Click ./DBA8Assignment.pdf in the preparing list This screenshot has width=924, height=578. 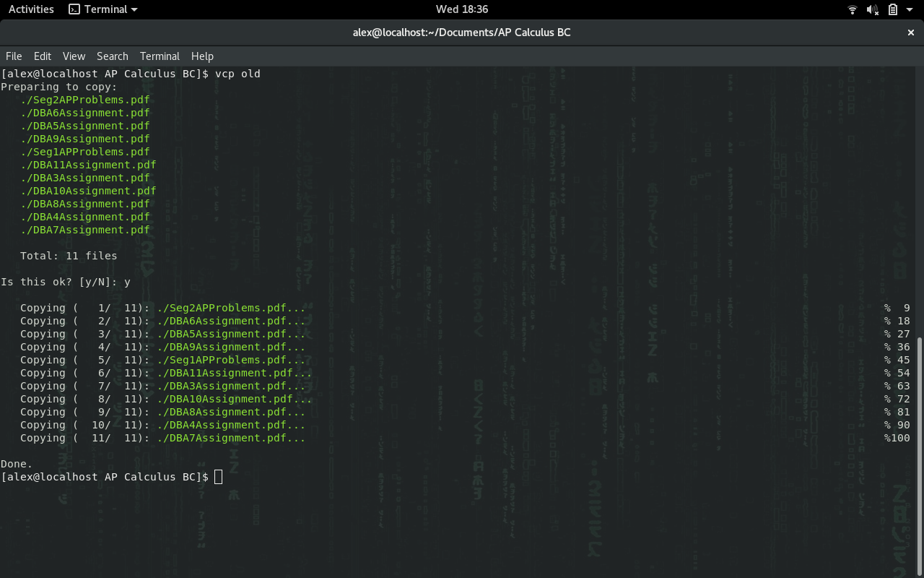(85, 204)
